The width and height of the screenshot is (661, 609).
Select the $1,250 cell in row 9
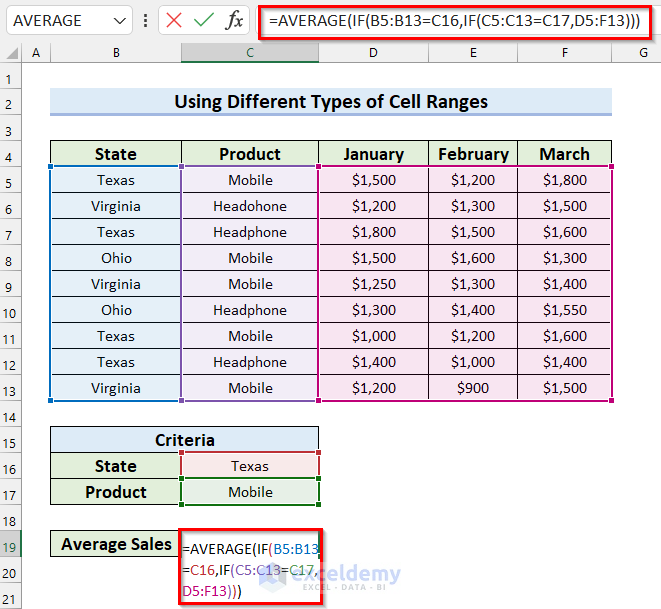(373, 284)
